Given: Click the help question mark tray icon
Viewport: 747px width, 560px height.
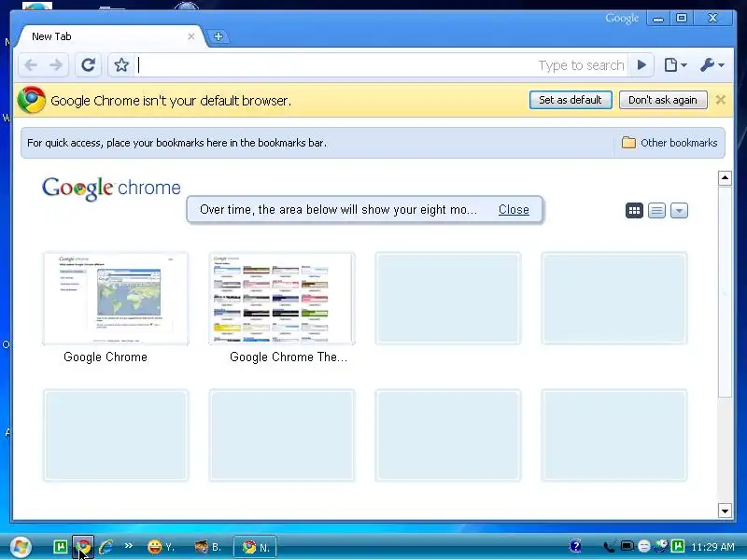Looking at the screenshot, I should tap(575, 546).
